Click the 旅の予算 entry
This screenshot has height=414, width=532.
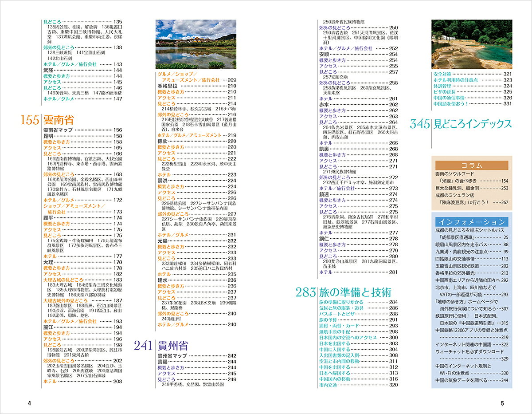pyautogui.click(x=359, y=319)
